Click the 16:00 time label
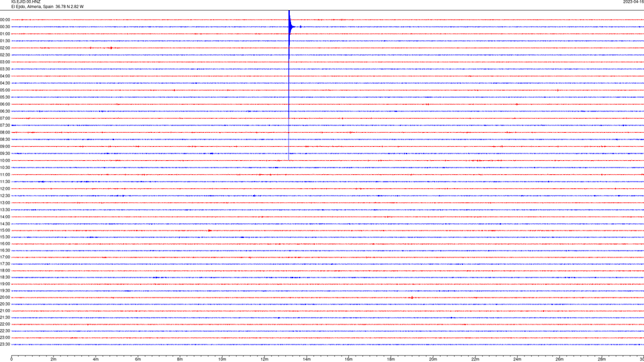Viewport: 644px width, 362px height. [x=5, y=244]
